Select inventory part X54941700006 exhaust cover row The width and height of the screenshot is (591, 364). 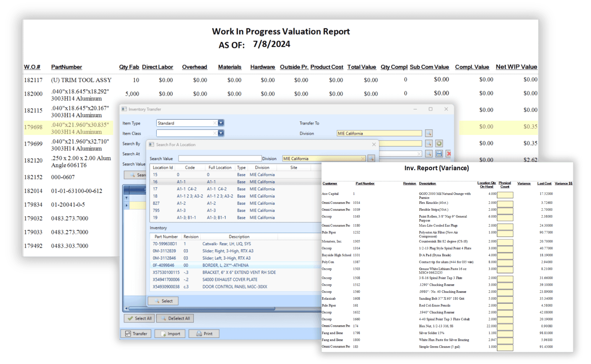235,280
